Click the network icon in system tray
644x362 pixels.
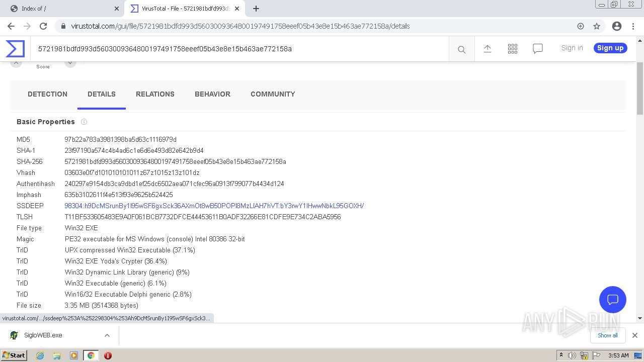[x=584, y=355]
